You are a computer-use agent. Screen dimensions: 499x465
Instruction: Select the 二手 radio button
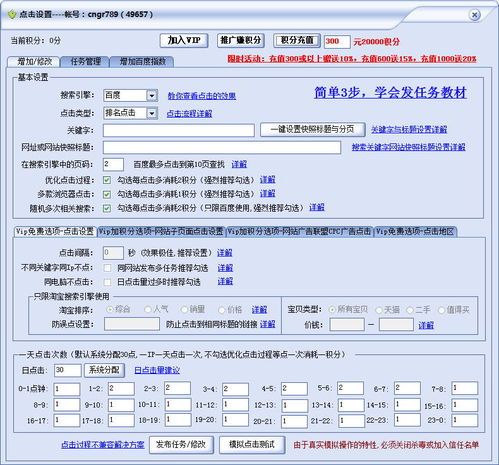click(x=410, y=310)
